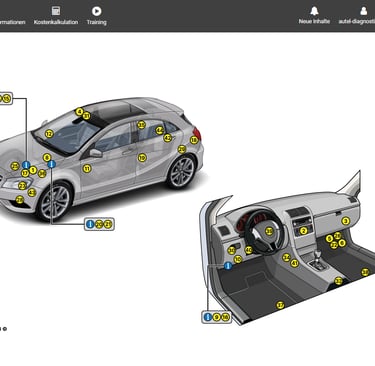375x366 pixels.
Task: Click marker 40 beside the steering column
Action: click(x=249, y=250)
